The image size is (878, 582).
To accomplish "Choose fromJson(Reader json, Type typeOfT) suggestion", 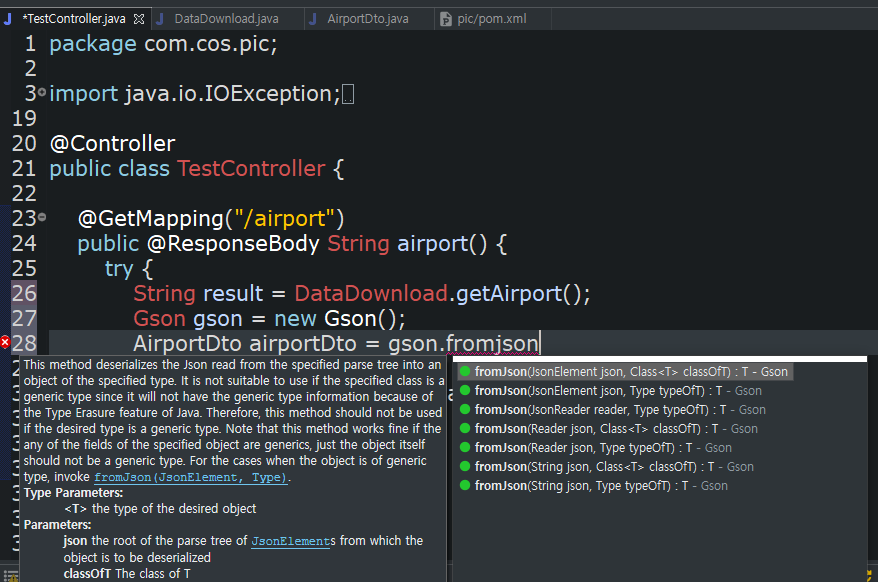I will click(x=603, y=448).
